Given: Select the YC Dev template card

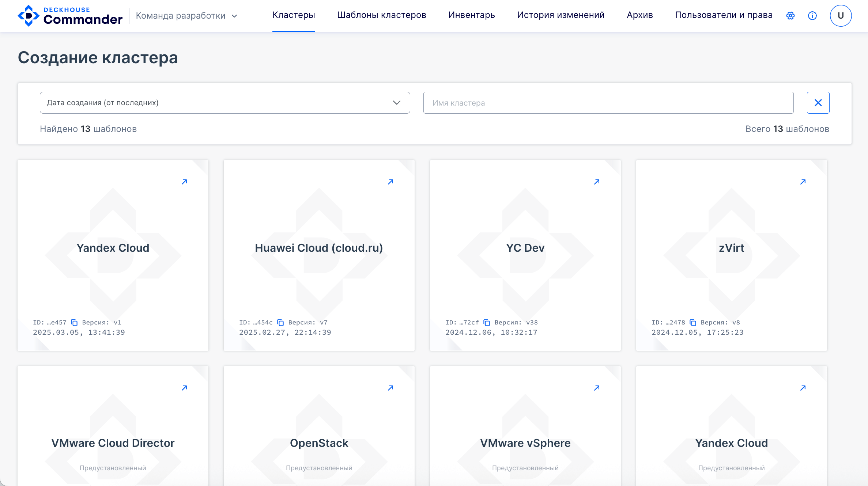Looking at the screenshot, I should point(525,255).
